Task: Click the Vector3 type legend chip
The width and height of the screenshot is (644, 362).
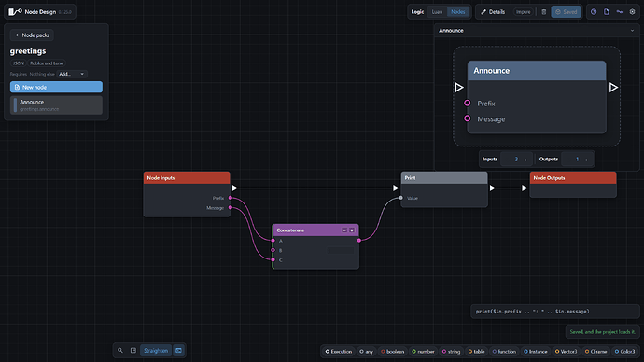Action: 566,352
